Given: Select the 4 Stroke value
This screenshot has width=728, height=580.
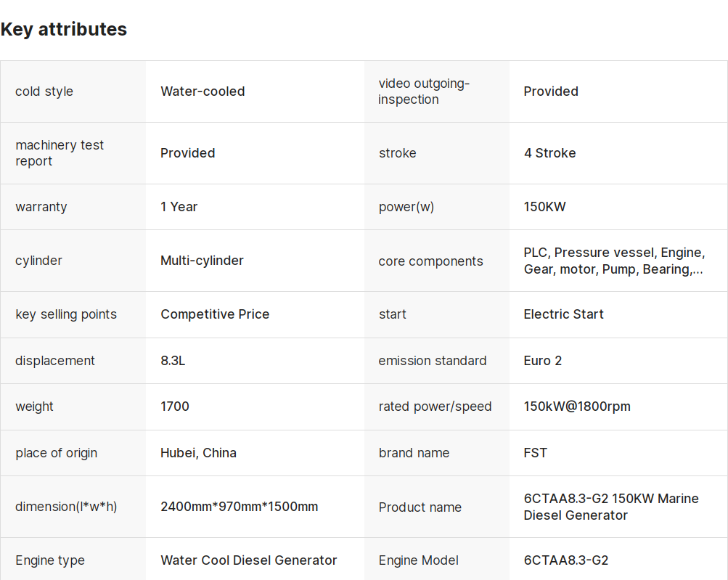Looking at the screenshot, I should 549,153.
